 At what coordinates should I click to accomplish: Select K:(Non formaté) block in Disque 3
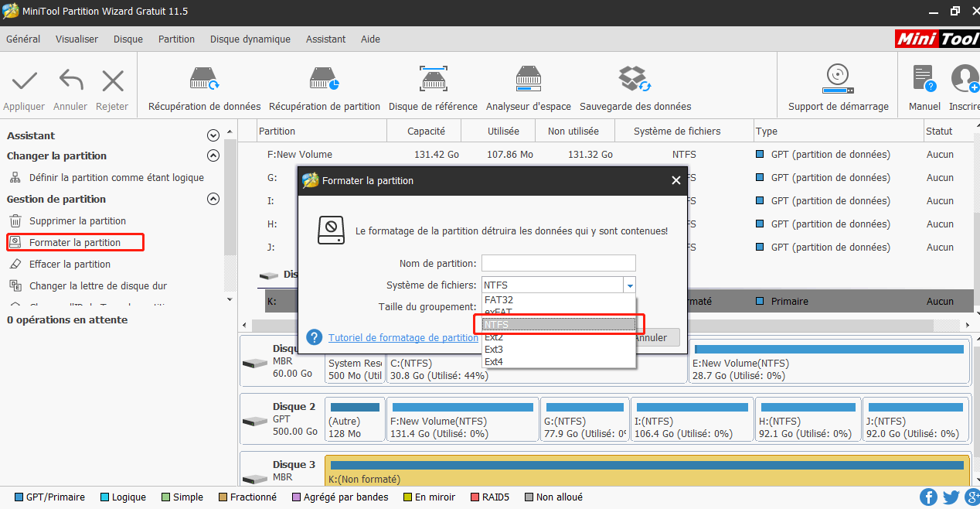(x=648, y=472)
